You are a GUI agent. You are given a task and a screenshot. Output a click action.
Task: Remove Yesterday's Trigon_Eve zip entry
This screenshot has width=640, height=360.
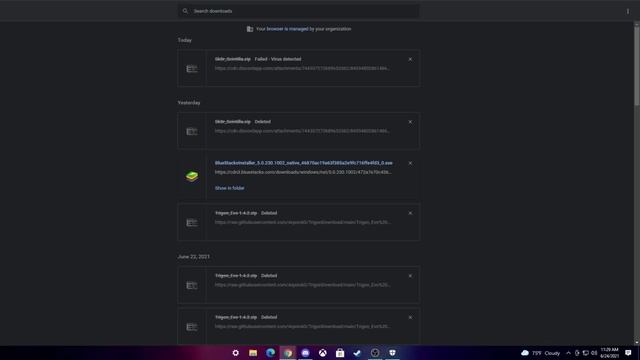[410, 213]
